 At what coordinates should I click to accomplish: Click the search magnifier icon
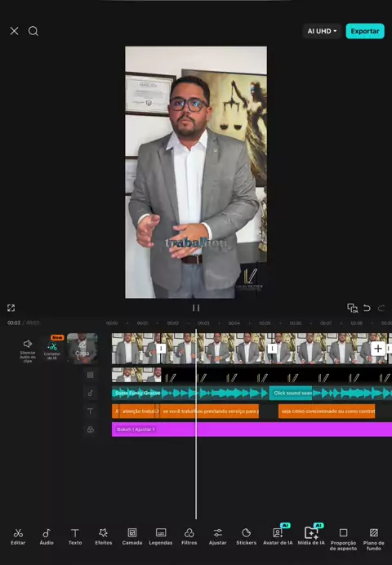tap(33, 31)
